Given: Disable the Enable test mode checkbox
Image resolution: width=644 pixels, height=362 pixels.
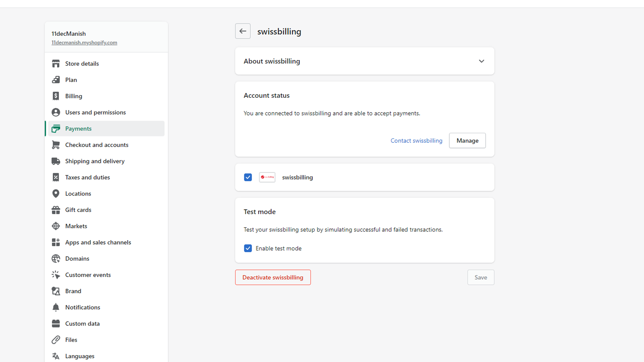Looking at the screenshot, I should 248,249.
